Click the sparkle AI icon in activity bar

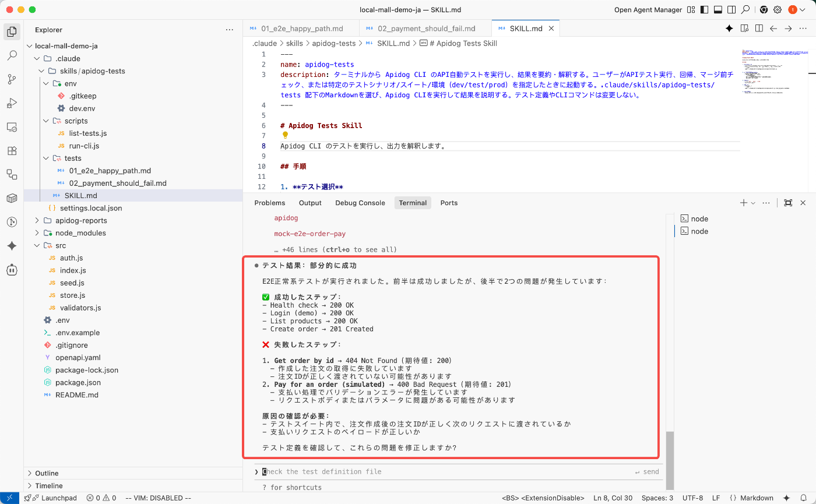pyautogui.click(x=12, y=246)
